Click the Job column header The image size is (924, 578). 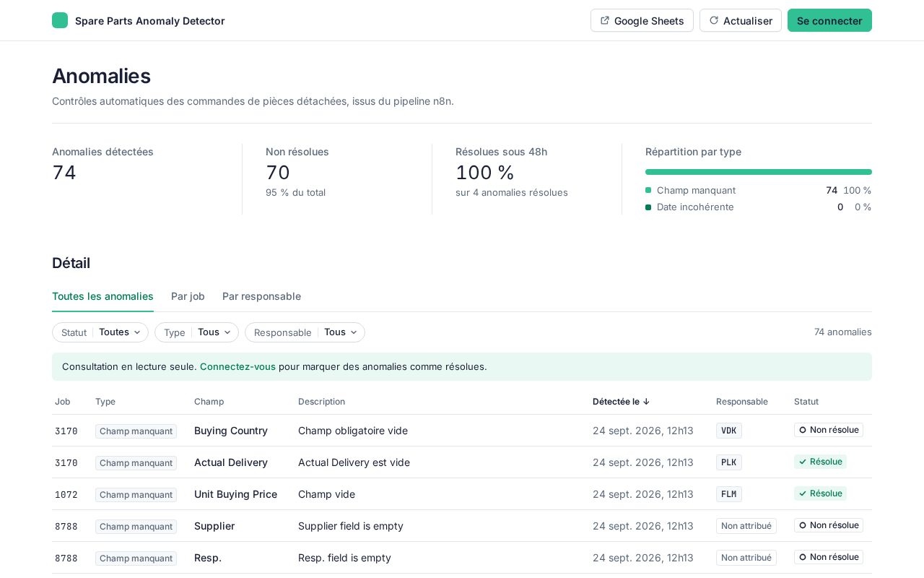click(63, 402)
